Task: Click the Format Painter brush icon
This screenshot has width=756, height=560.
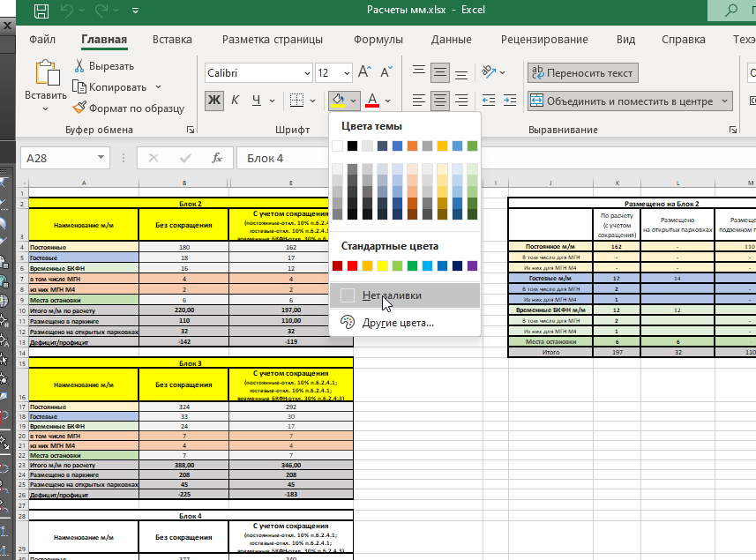Action: [79, 108]
